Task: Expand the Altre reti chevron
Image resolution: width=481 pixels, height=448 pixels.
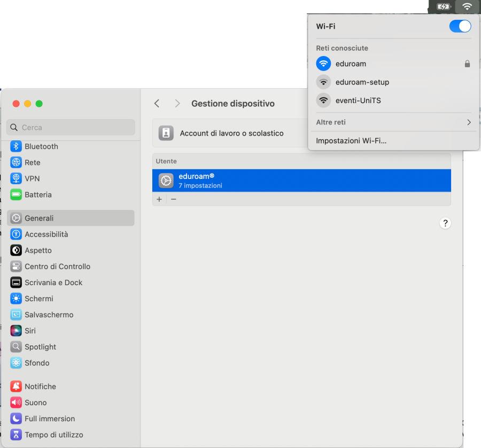Action: point(469,122)
